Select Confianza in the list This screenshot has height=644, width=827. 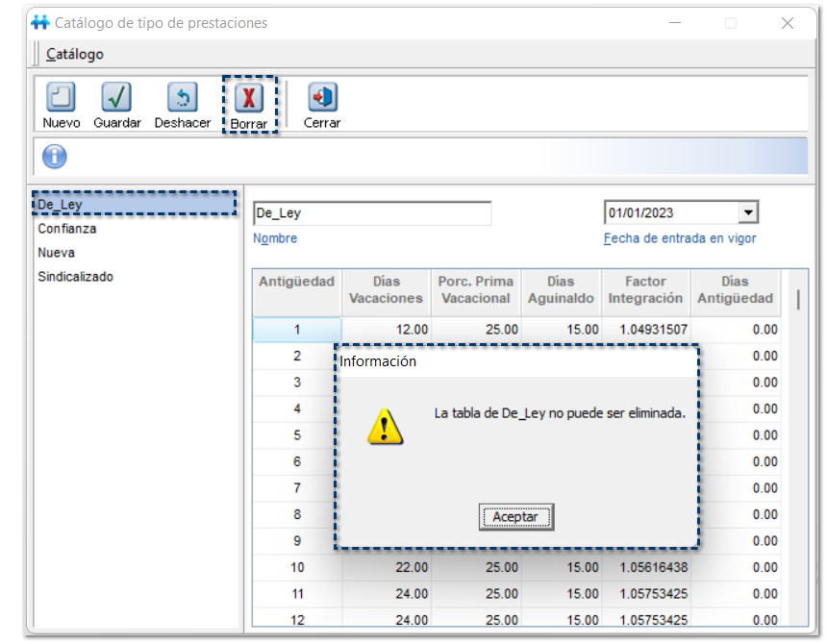coord(67,229)
